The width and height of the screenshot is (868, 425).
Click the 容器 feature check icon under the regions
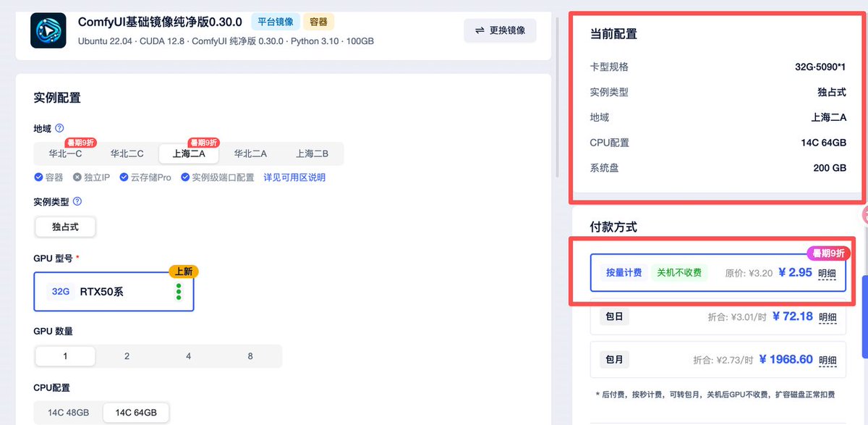coord(38,177)
